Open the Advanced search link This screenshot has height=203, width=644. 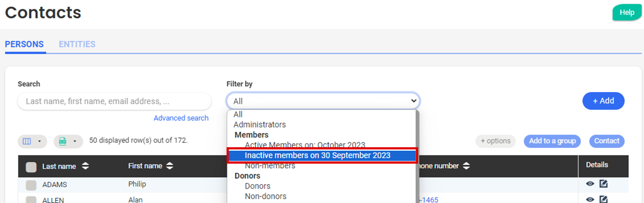181,118
